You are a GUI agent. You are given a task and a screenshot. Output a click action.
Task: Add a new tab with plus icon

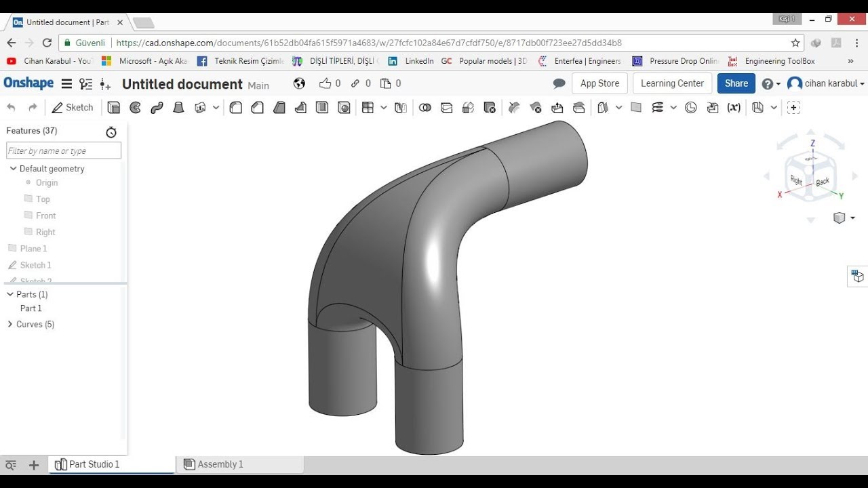click(x=34, y=465)
